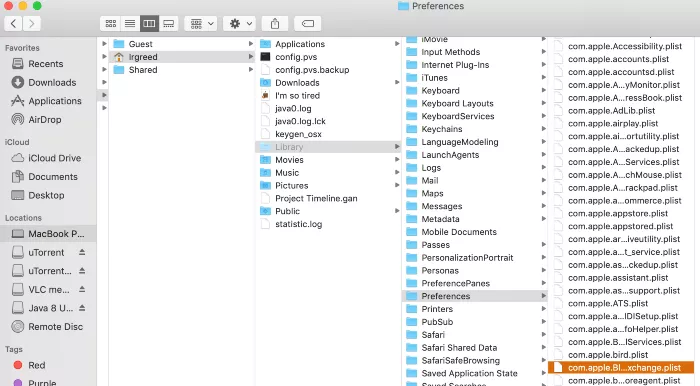Select MacBook P... under Locations
This screenshot has width=700, height=386.
click(x=48, y=234)
